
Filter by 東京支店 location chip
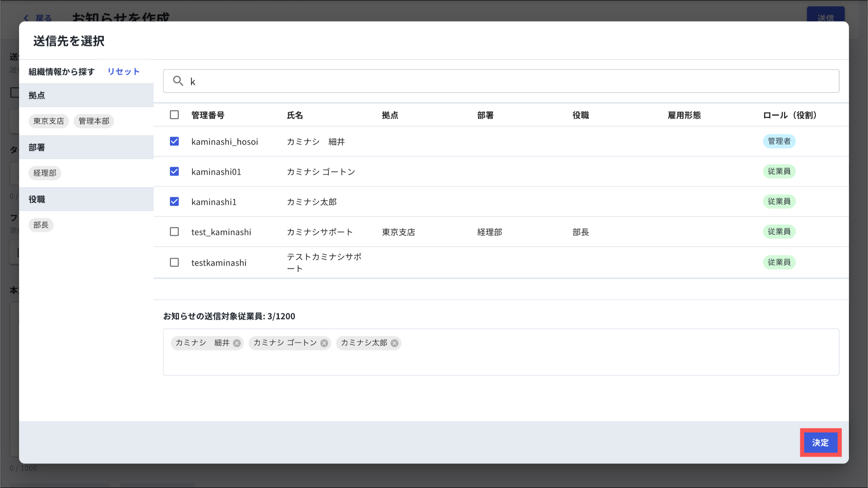point(49,121)
